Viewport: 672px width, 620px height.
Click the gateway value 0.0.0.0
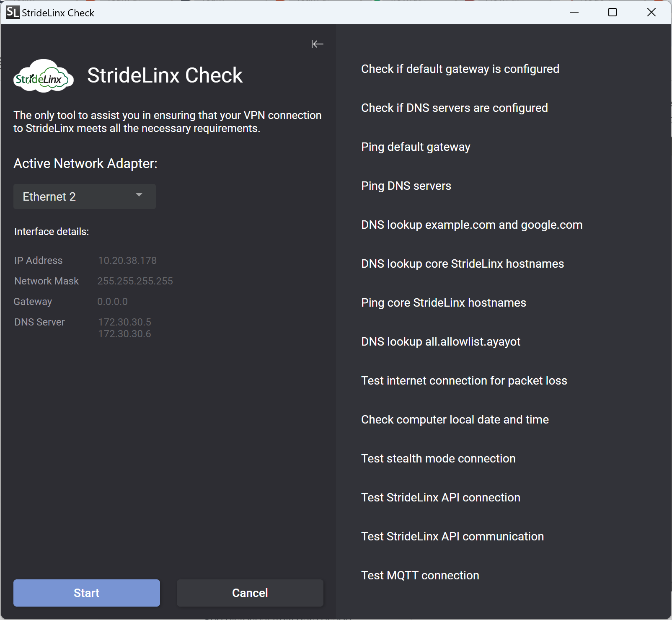[x=112, y=302]
